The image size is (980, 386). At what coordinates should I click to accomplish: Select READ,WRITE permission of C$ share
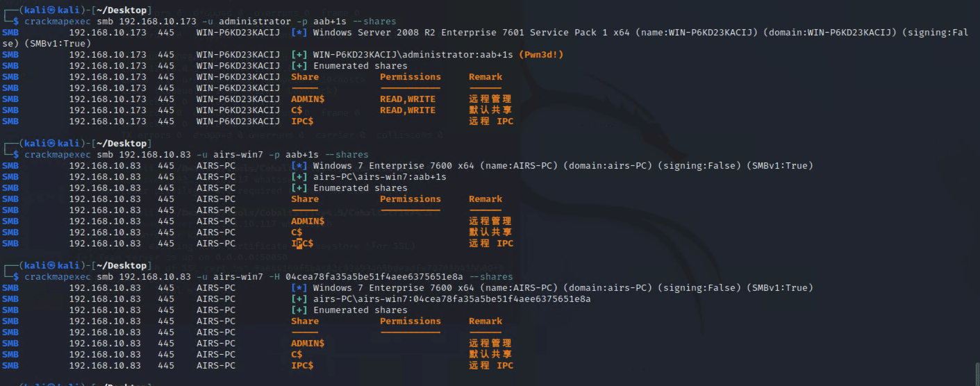408,110
